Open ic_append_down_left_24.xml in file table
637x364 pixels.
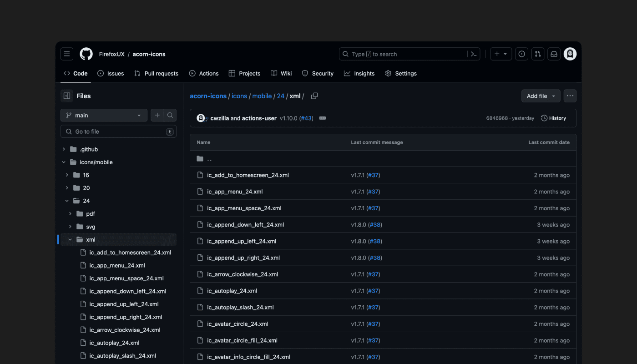tap(246, 225)
